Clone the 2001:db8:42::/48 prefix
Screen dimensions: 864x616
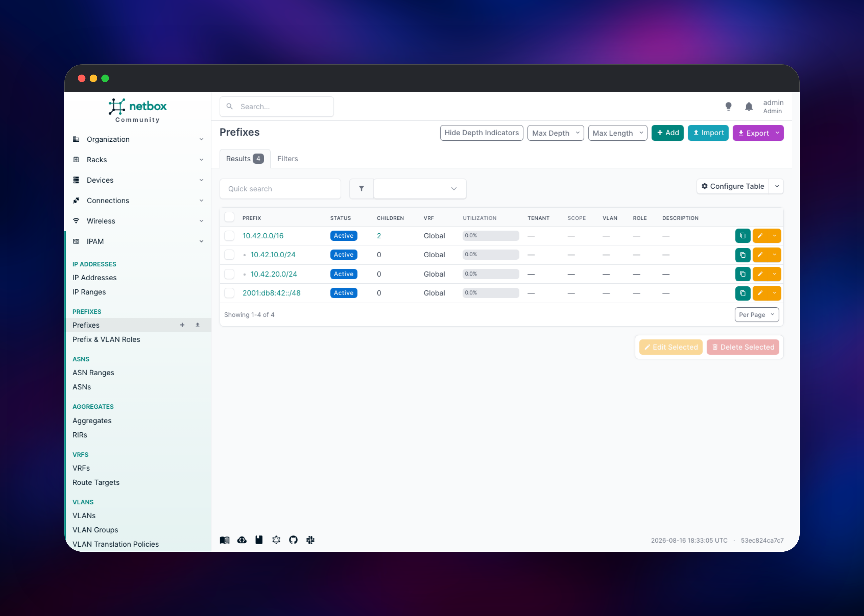pos(743,293)
